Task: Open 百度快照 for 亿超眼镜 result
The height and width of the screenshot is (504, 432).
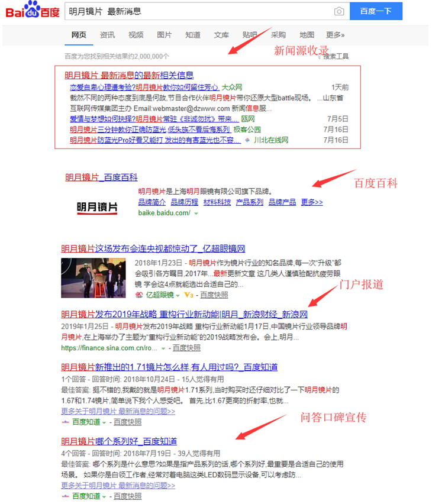Action: coord(214,295)
